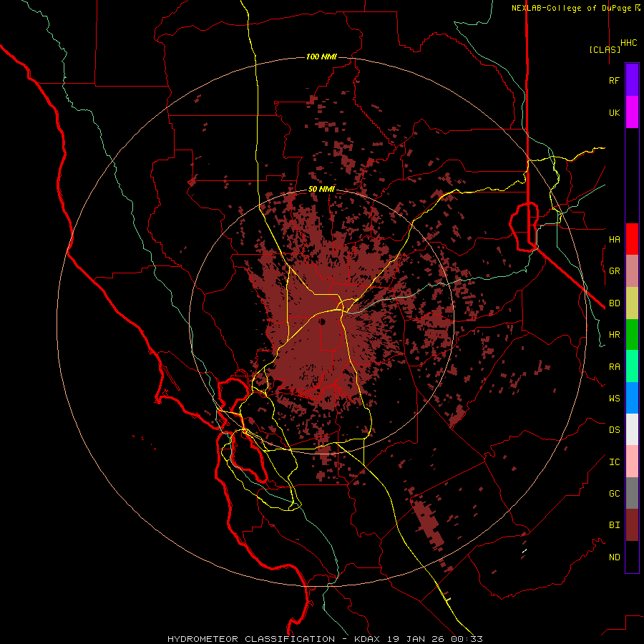
Task: Click the WS blue legend swatch
Action: (632, 398)
